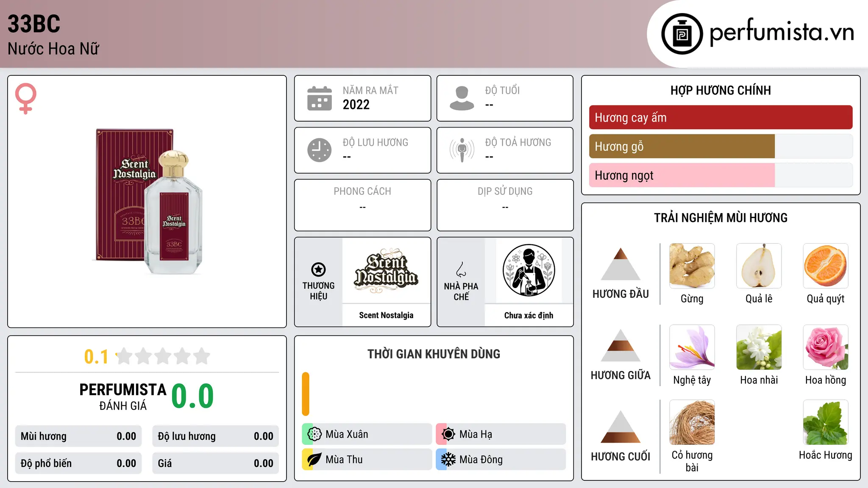Click the TRẢI NGHIỆM MÙI HƯƠNG heading
Screen dimensions: 868x488
pos(721,218)
